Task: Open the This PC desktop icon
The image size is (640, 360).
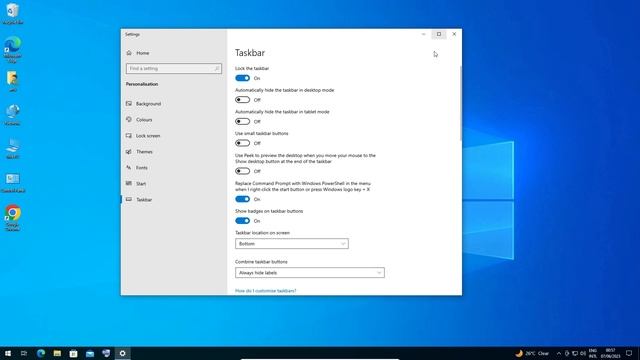Action: pyautogui.click(x=13, y=149)
